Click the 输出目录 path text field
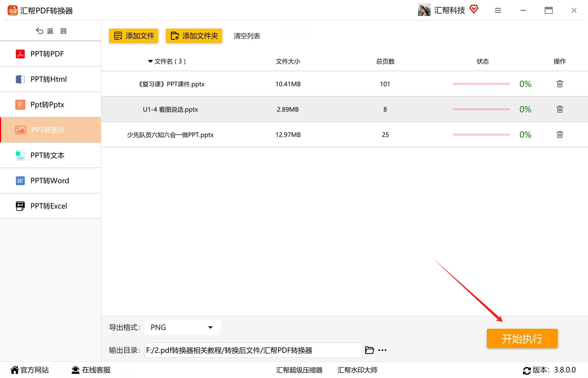 [253, 350]
